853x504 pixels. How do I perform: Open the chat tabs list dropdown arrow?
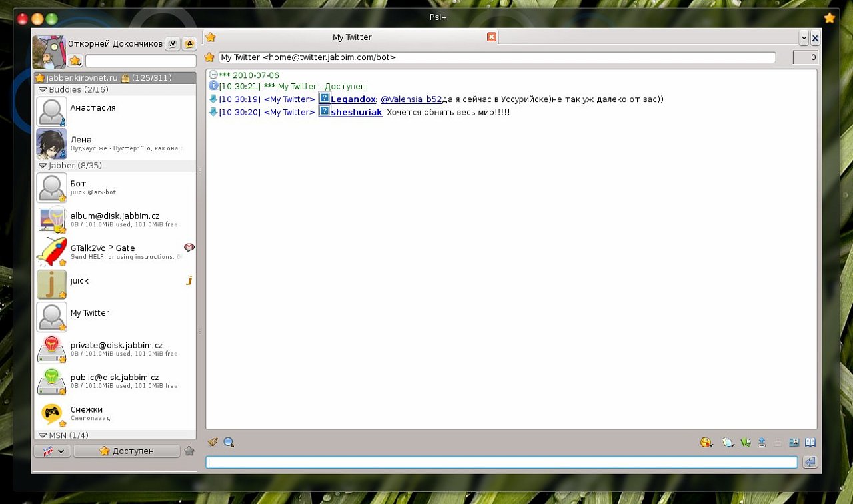pos(804,38)
